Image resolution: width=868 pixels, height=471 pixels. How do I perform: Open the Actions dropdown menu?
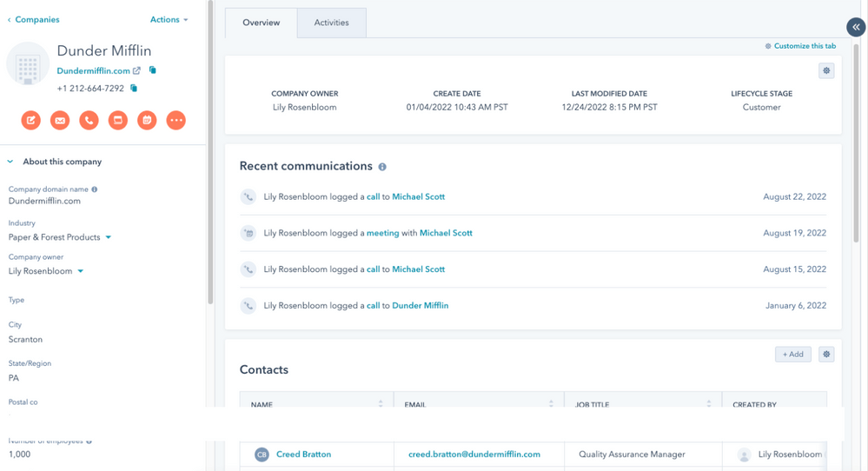point(169,19)
